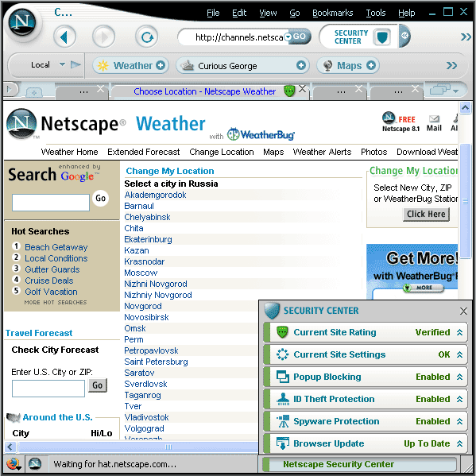Click the Security Center shield icon
Viewport: 476px width, 476px height.
point(381,37)
